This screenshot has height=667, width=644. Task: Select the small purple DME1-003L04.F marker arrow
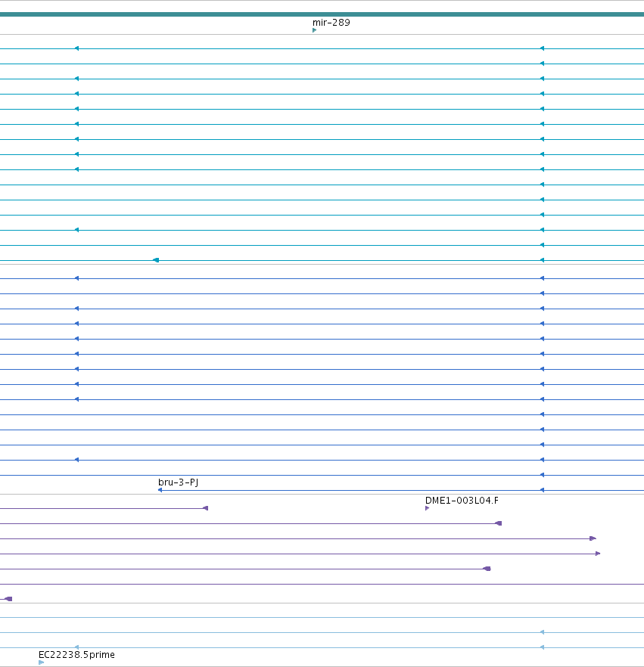click(427, 508)
